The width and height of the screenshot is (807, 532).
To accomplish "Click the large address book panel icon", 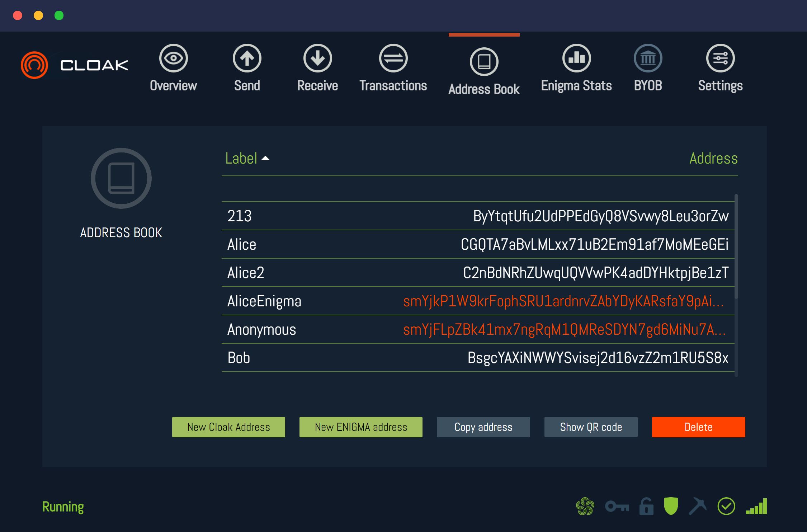I will point(121,178).
